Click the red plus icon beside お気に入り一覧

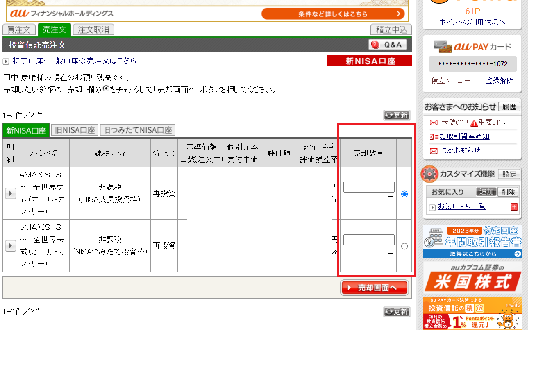[x=514, y=207]
